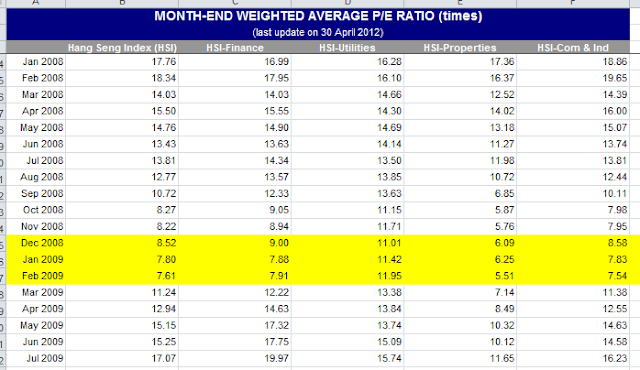Click the 'Aug 2008' date cell
Screen dimensions: 640x370
(x=36, y=177)
